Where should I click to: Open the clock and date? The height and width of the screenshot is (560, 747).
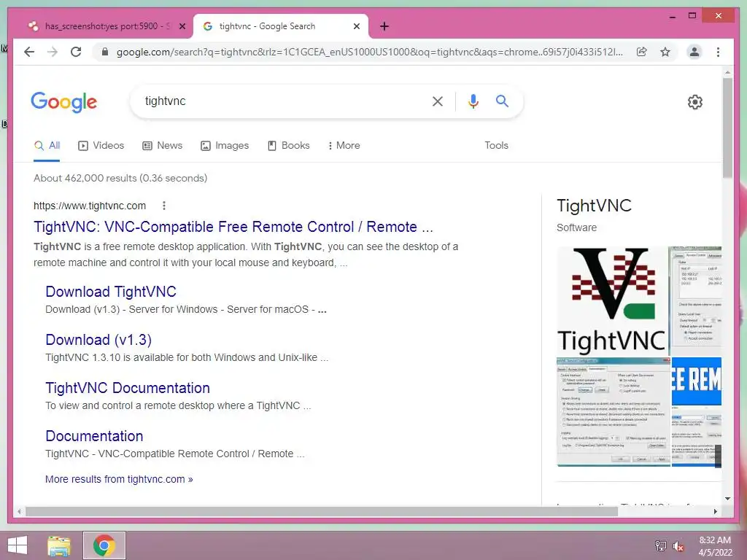click(x=715, y=545)
